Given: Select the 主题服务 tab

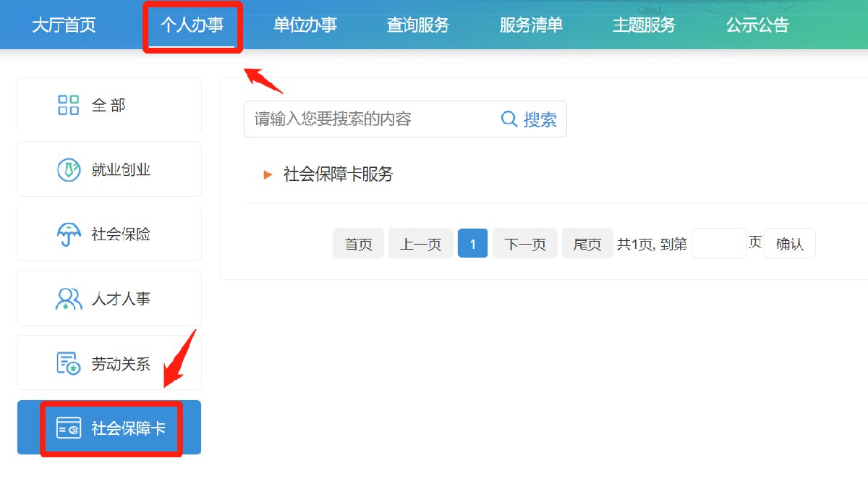Looking at the screenshot, I should (x=644, y=25).
